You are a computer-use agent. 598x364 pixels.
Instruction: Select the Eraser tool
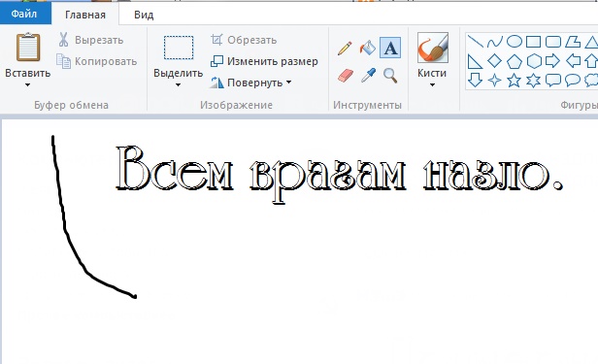tap(346, 76)
